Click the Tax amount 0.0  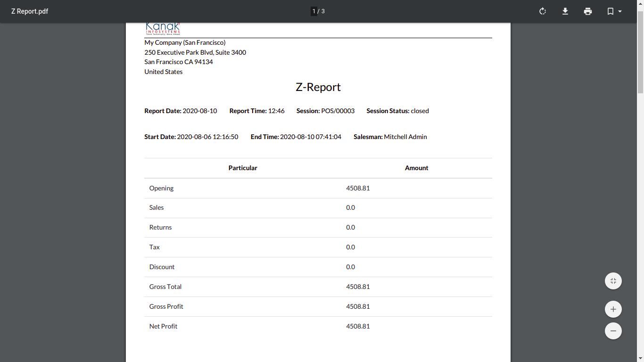pos(350,247)
